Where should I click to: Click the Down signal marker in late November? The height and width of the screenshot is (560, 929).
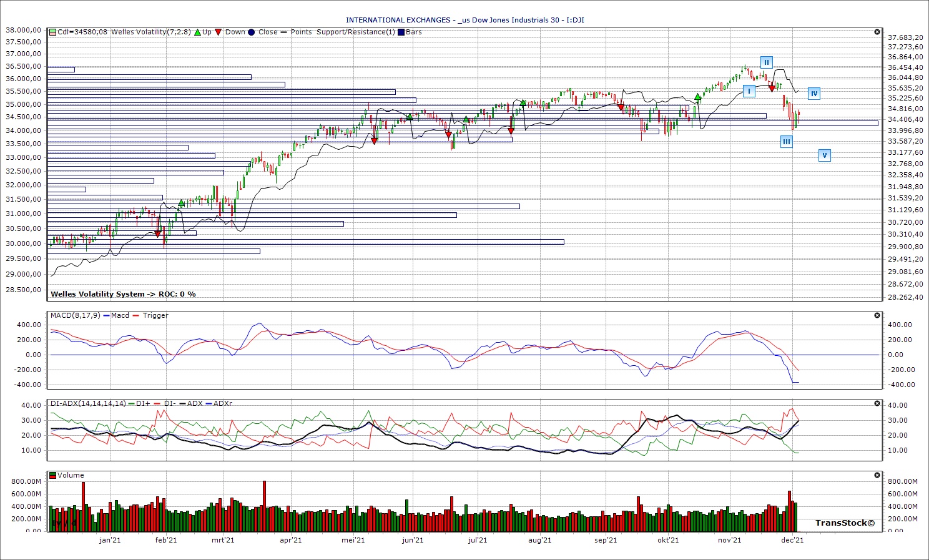[772, 89]
